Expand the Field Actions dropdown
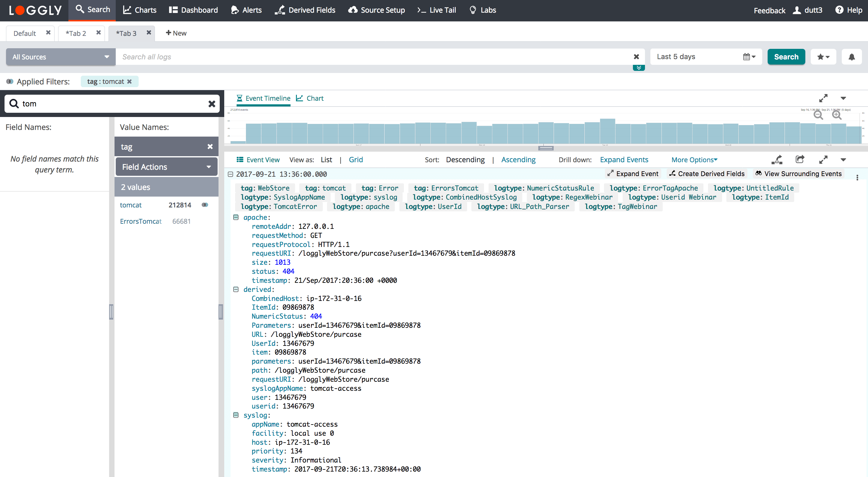 pos(166,167)
